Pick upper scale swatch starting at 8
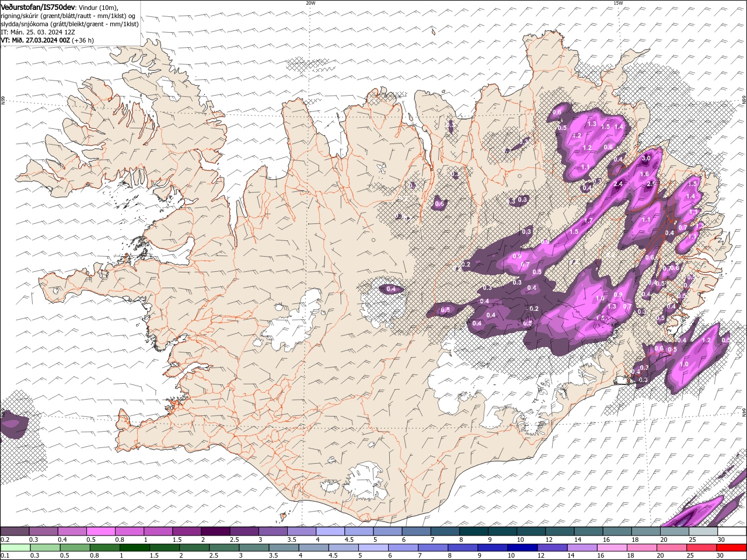Image resolution: width=747 pixels, height=560 pixels. (473, 531)
